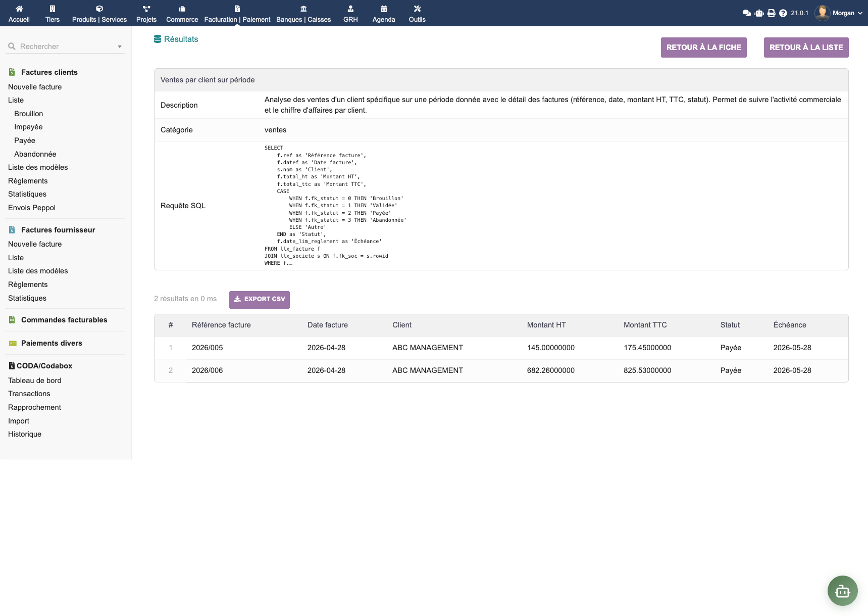Viewport: 868px width, 616px height.
Task: Open the Commerce menu
Action: [x=182, y=13]
